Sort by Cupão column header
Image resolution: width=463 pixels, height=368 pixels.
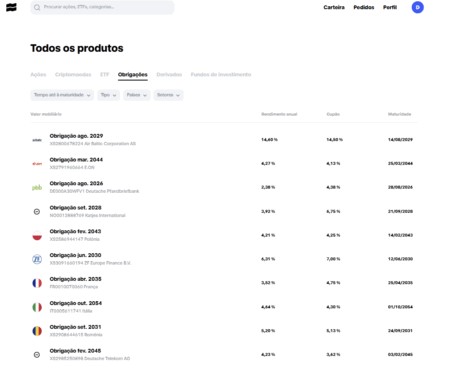[333, 114]
